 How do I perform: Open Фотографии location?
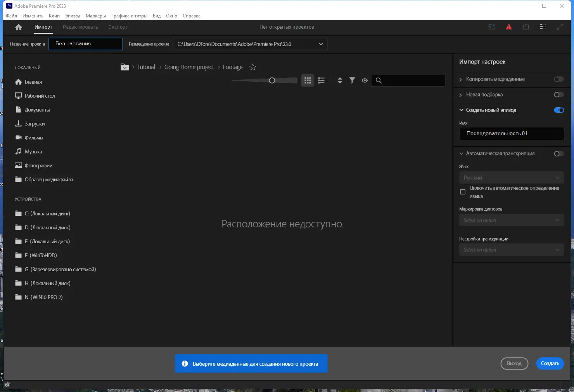(x=34, y=165)
